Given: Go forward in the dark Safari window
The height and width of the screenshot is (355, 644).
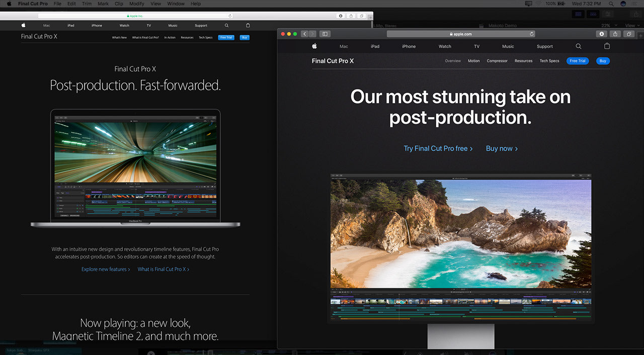Looking at the screenshot, I should [x=312, y=34].
